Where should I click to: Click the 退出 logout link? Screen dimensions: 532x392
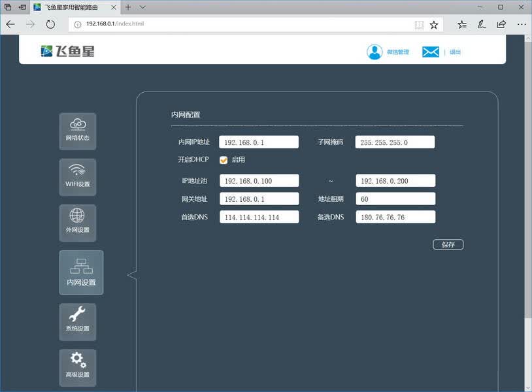click(x=455, y=52)
